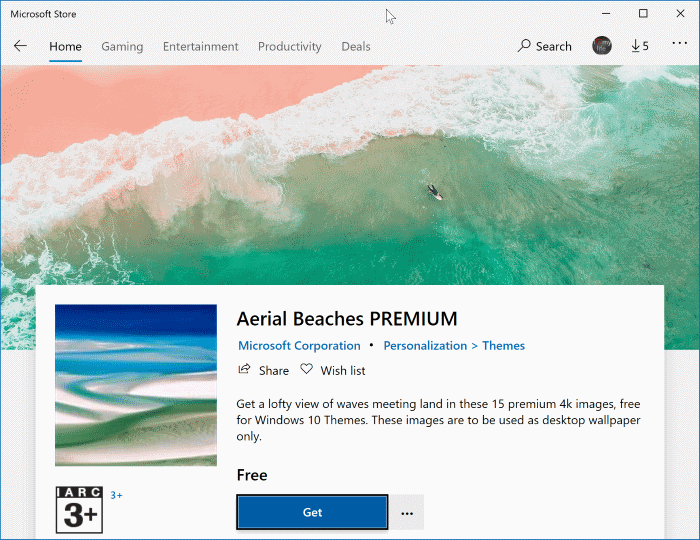Viewport: 700px width, 540px height.
Task: Open more options next to Get
Action: (x=407, y=512)
